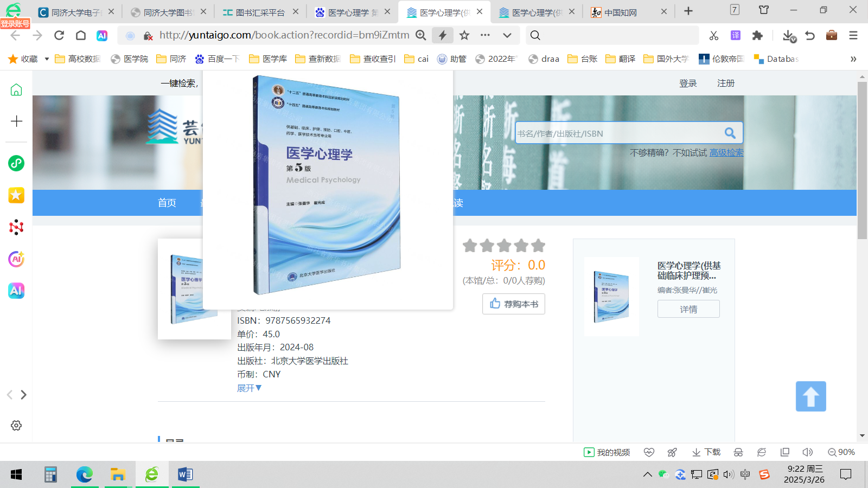Open the 医学库 bookmark folder
Image resolution: width=868 pixels, height=488 pixels.
click(x=268, y=59)
